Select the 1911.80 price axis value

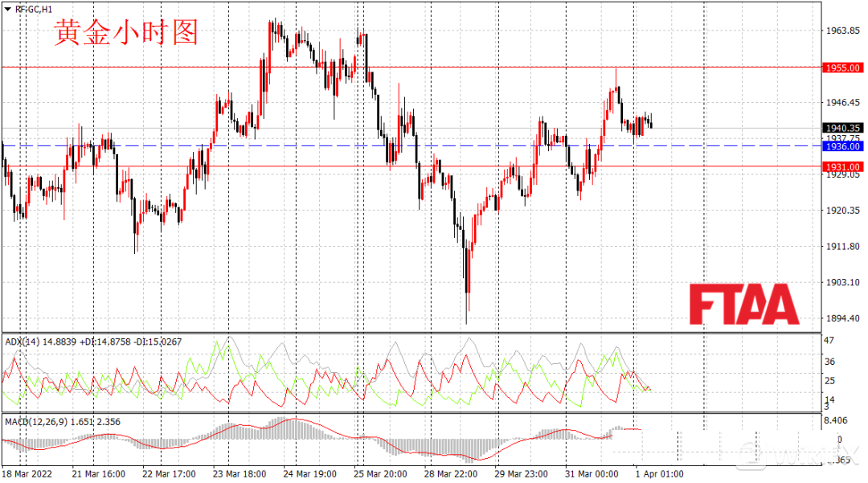tap(843, 247)
